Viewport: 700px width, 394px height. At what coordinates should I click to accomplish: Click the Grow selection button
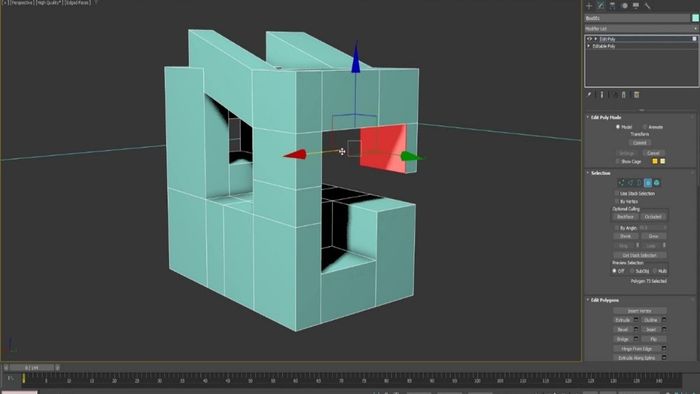pos(654,236)
